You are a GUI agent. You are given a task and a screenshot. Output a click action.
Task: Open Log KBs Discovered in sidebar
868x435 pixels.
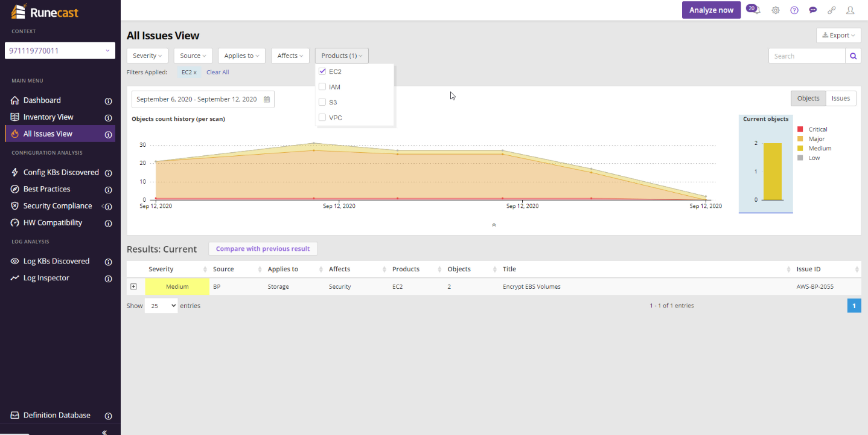coord(56,261)
